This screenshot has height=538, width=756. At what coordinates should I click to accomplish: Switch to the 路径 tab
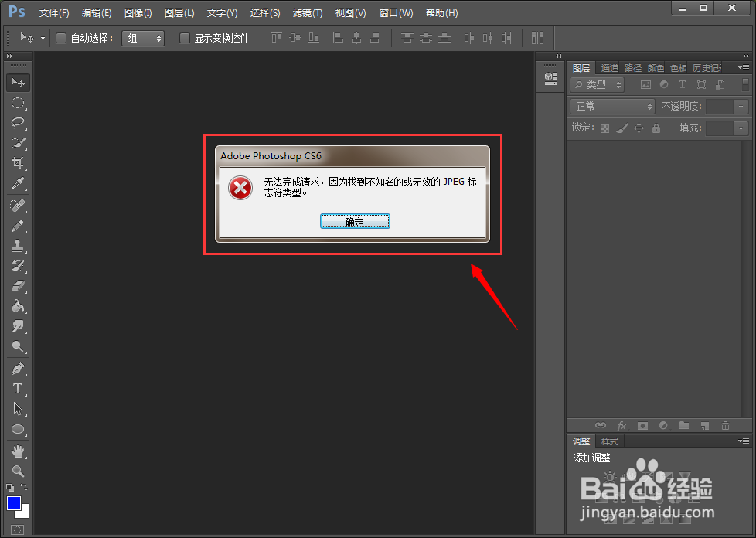632,68
